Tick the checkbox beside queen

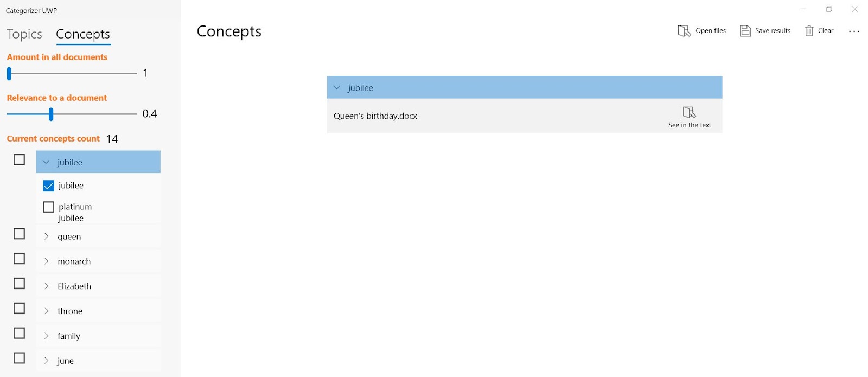click(19, 234)
